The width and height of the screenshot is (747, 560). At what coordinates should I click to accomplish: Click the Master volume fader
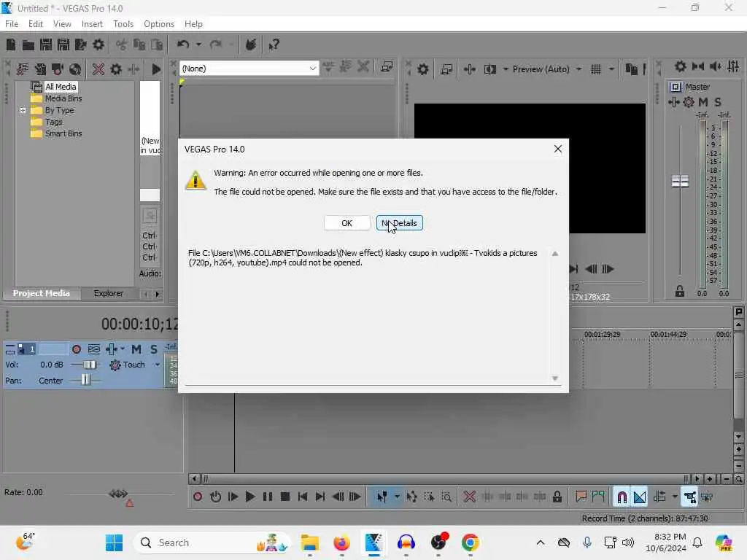(x=680, y=181)
